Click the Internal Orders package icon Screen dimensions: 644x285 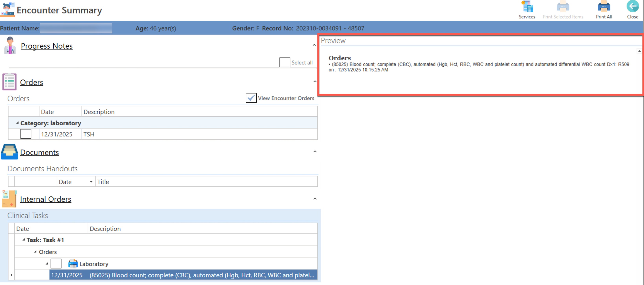[x=9, y=199]
